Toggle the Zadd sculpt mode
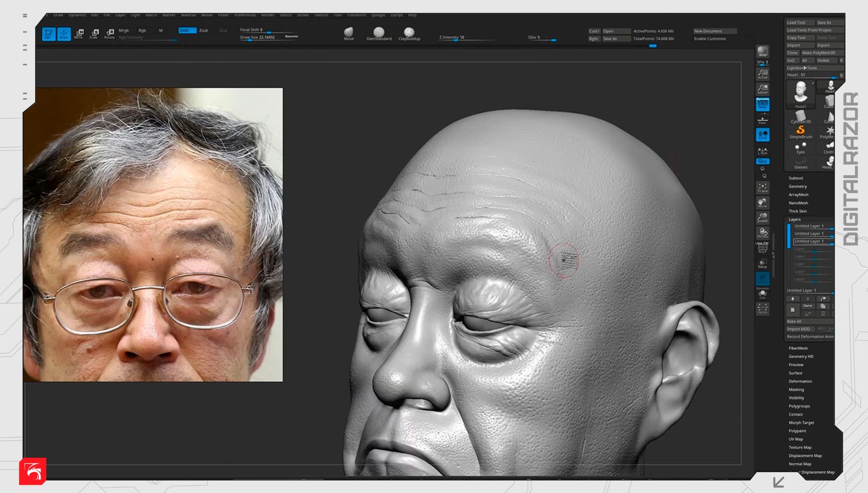The height and width of the screenshot is (493, 868). coord(187,30)
